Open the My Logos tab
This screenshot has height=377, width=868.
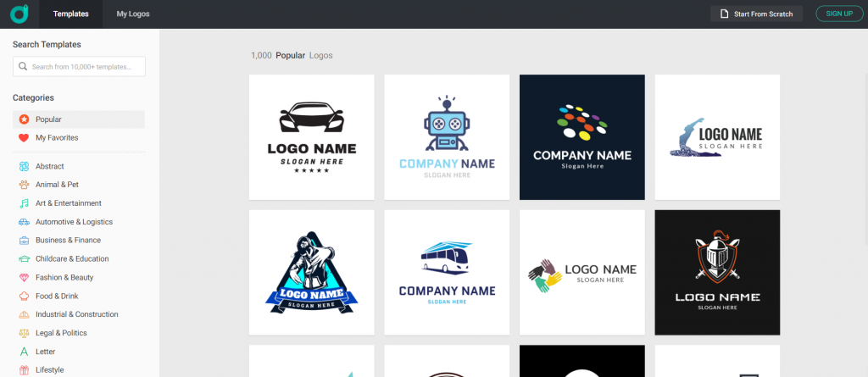click(133, 14)
